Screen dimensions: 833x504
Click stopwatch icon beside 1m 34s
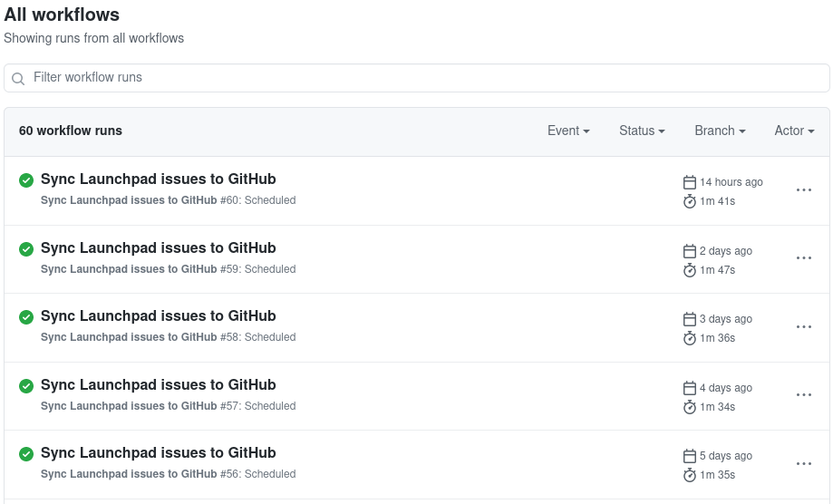click(690, 407)
